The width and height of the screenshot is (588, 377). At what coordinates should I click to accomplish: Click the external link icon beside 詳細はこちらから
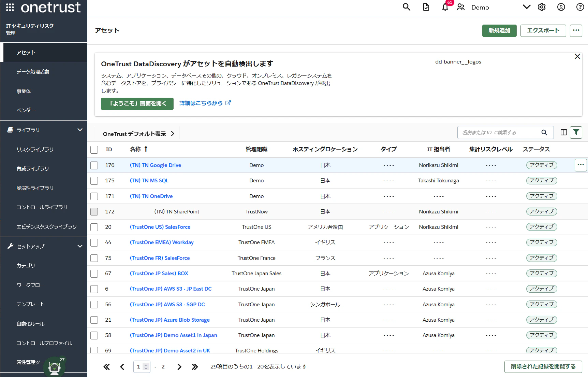(x=228, y=103)
